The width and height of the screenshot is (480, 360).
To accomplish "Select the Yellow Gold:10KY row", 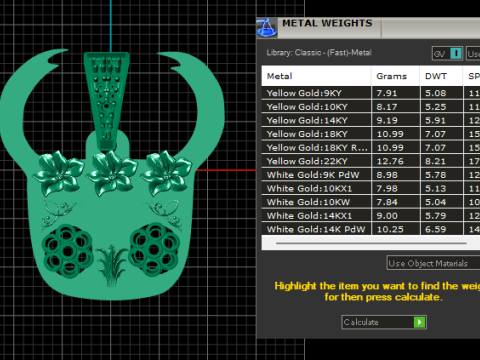I will tap(371, 107).
